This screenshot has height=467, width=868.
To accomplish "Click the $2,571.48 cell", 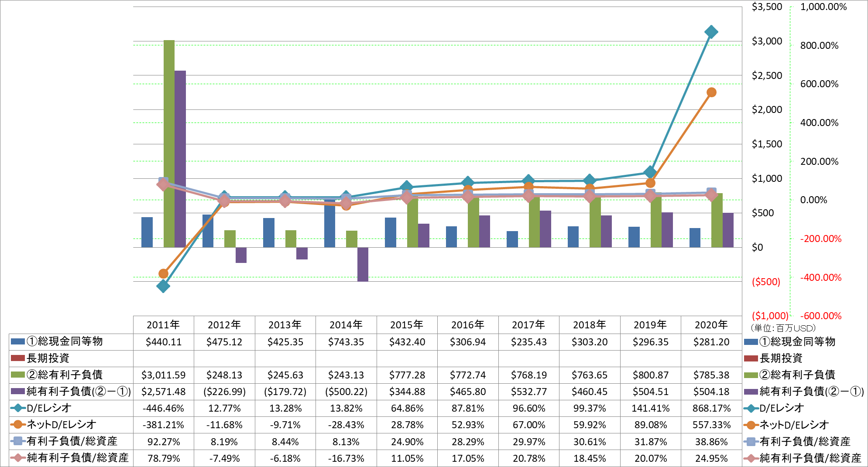I will pos(163,392).
